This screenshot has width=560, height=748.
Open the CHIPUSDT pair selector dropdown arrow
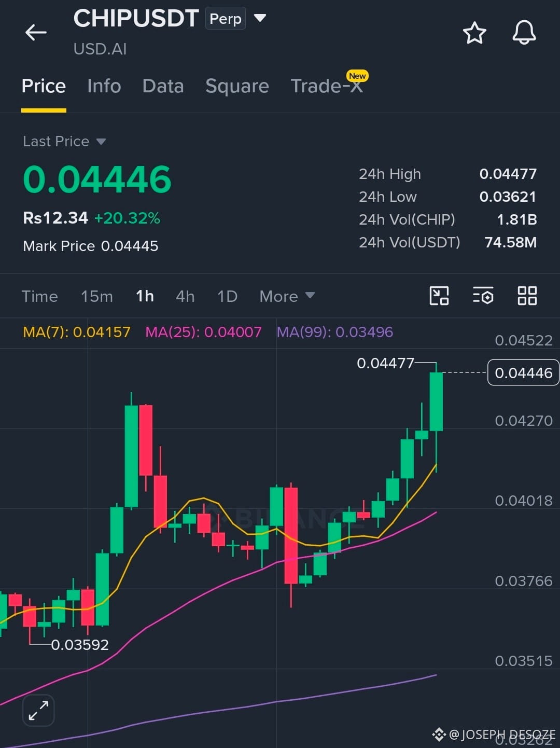pyautogui.click(x=260, y=18)
